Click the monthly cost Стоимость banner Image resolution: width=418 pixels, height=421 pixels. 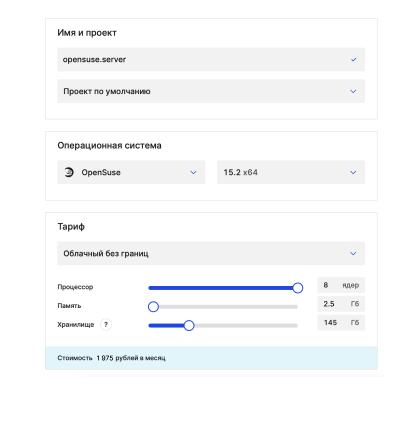(x=211, y=358)
